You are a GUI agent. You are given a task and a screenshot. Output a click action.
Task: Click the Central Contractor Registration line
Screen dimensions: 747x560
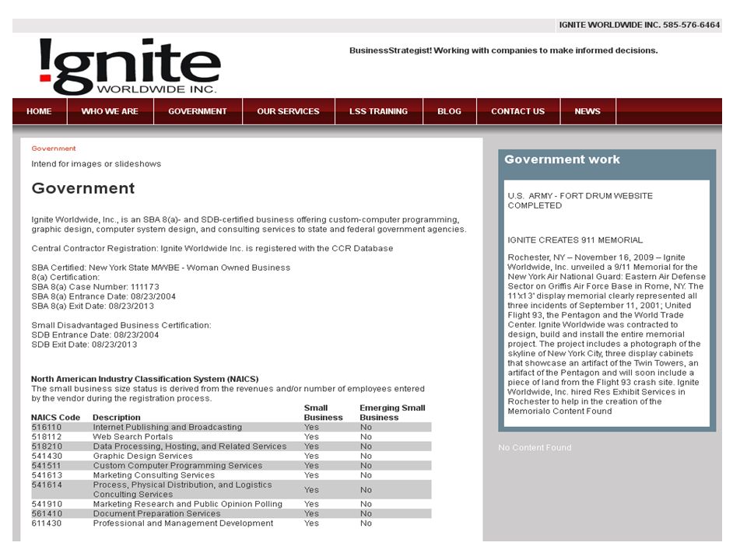(212, 248)
